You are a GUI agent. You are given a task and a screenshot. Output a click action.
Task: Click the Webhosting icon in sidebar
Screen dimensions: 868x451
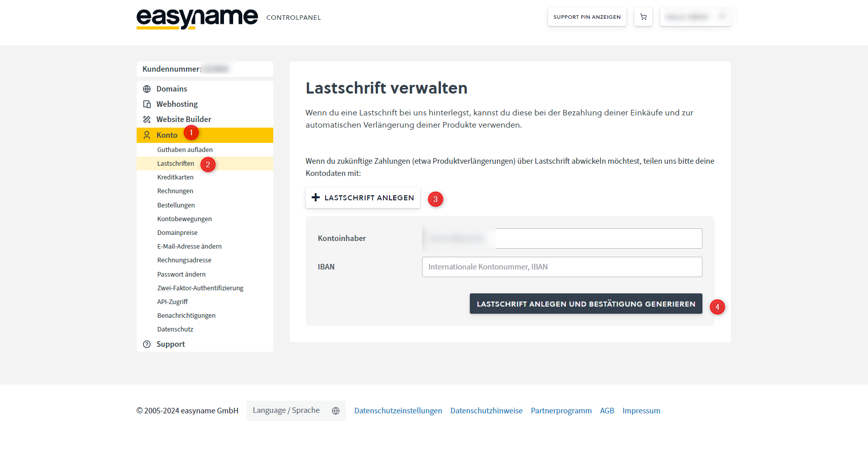(x=147, y=104)
